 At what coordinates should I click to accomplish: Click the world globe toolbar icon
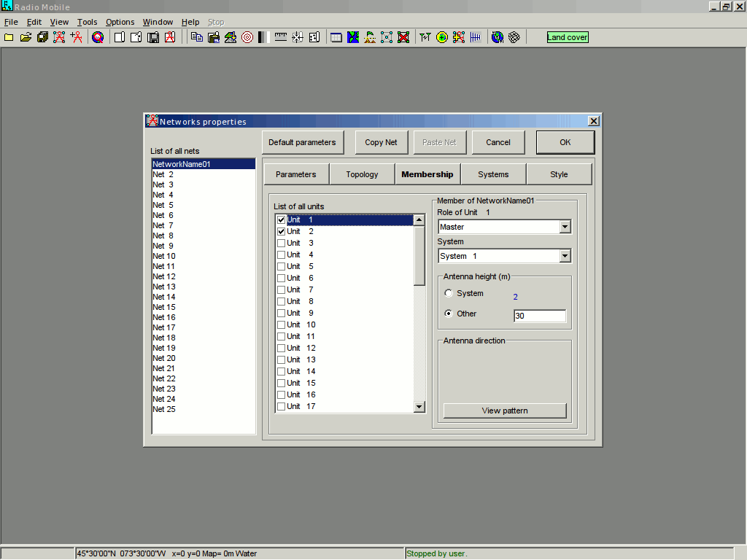point(498,37)
